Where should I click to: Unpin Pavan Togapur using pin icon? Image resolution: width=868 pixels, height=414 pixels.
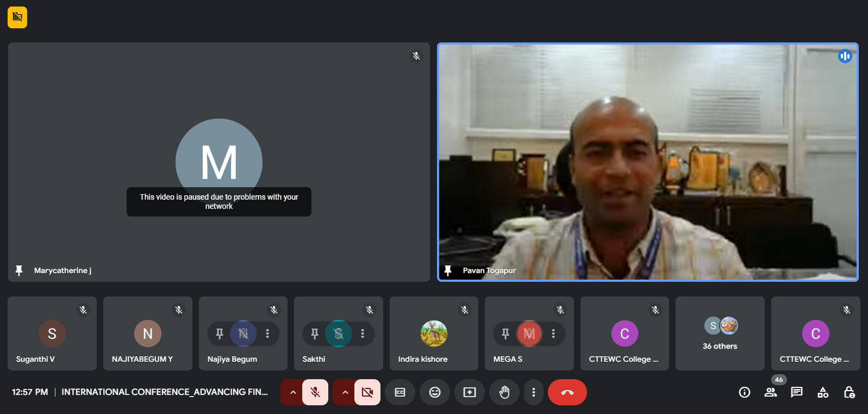coord(448,270)
